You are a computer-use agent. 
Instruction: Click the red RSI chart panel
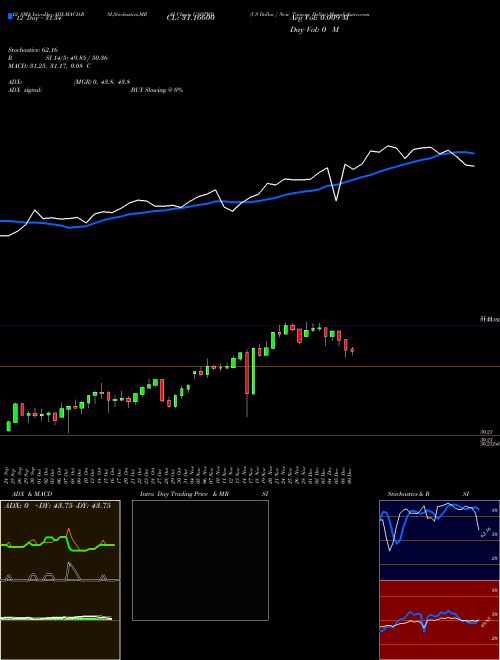[x=439, y=620]
